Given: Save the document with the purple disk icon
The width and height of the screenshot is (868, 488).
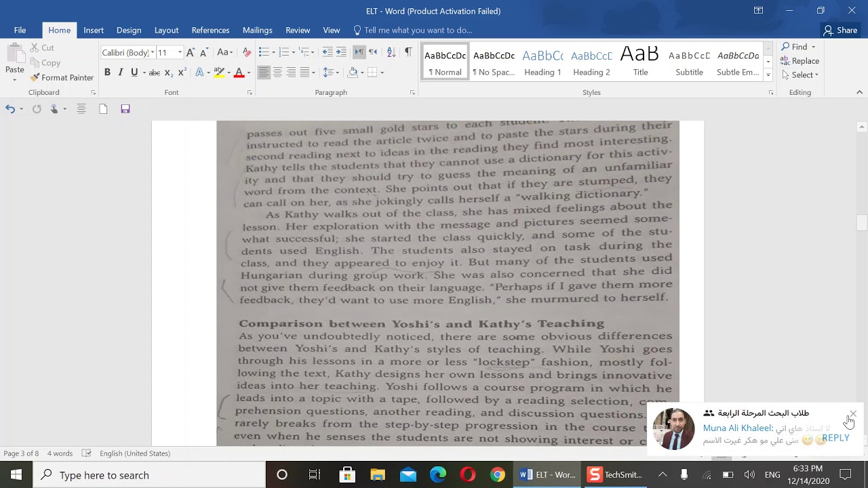Looking at the screenshot, I should [x=125, y=108].
